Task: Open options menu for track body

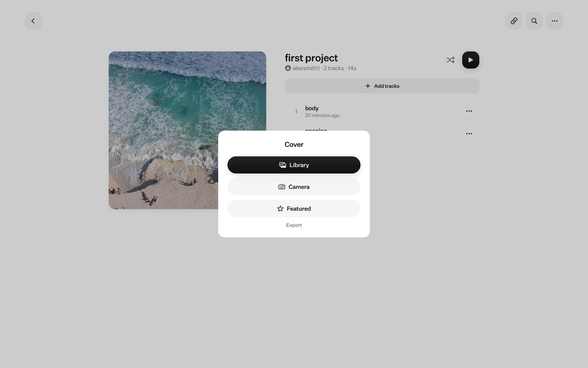Action: pyautogui.click(x=469, y=111)
